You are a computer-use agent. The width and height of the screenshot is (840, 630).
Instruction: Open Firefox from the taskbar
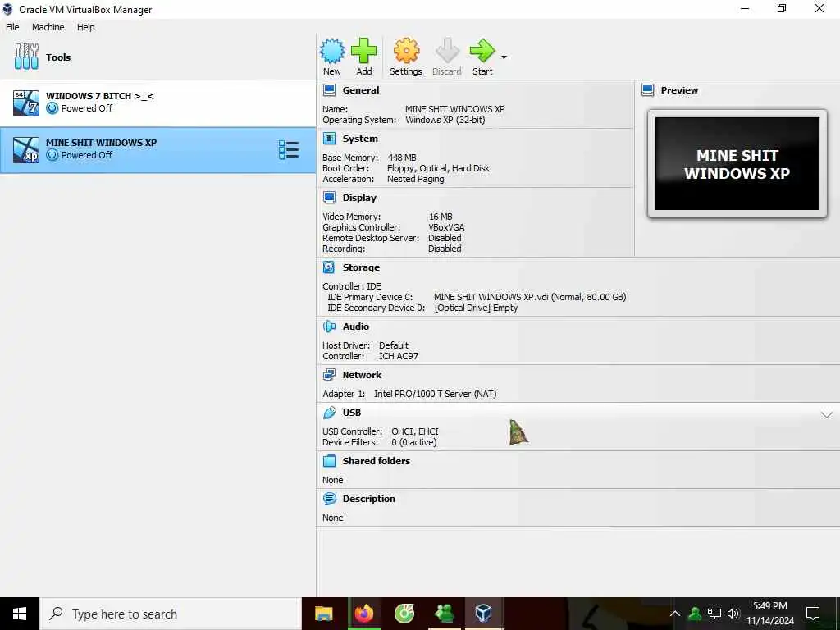click(364, 614)
